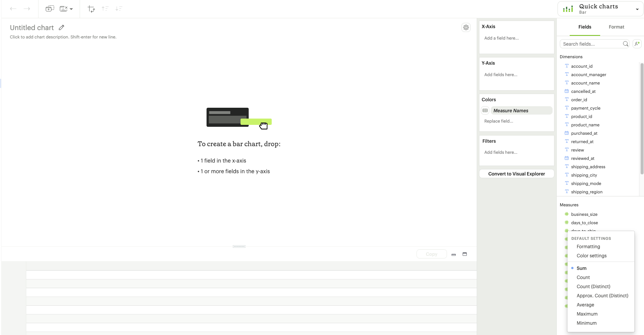The width and height of the screenshot is (644, 335).
Task: Select Count aggregation option
Action: 583,278
